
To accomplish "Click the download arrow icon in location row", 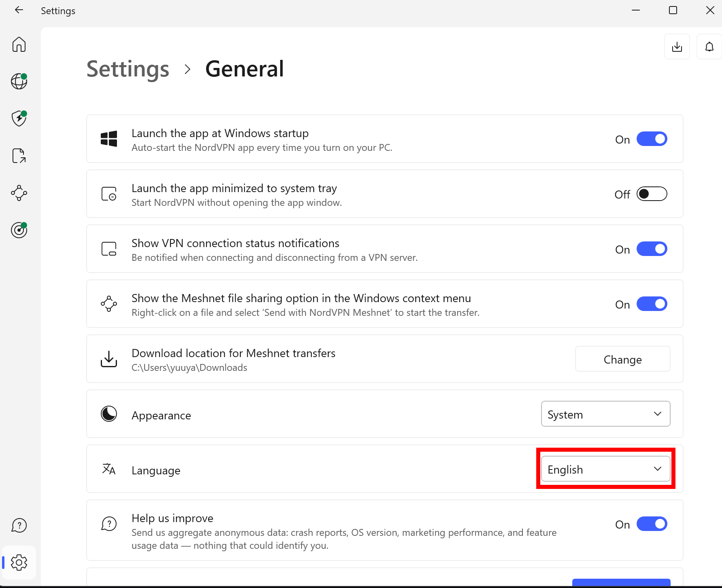I will click(x=109, y=359).
